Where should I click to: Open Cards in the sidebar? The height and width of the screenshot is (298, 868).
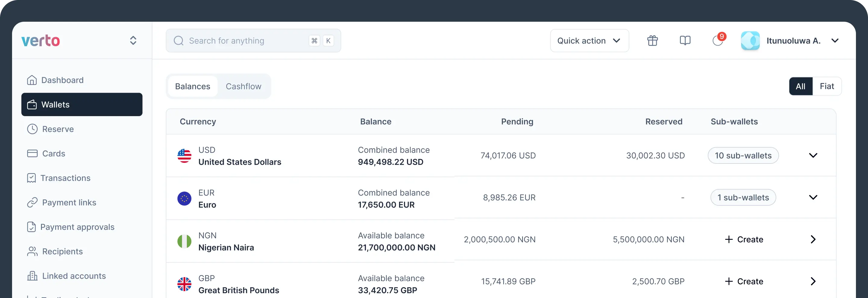click(x=54, y=154)
